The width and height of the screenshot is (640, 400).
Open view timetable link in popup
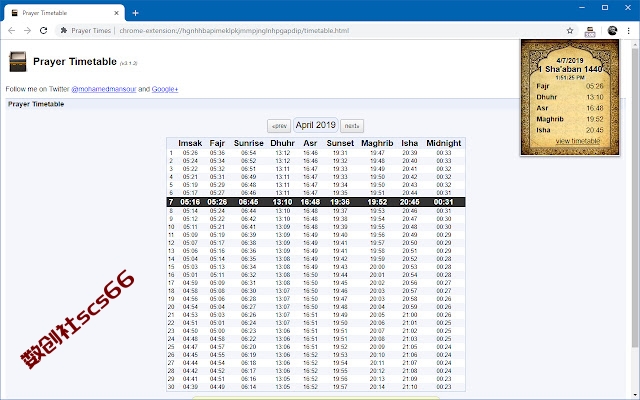tap(578, 141)
